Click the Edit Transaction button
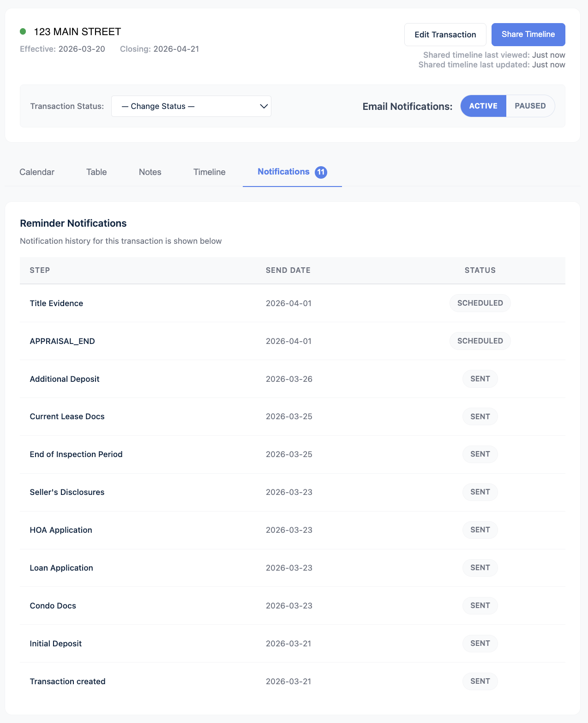 click(x=445, y=35)
